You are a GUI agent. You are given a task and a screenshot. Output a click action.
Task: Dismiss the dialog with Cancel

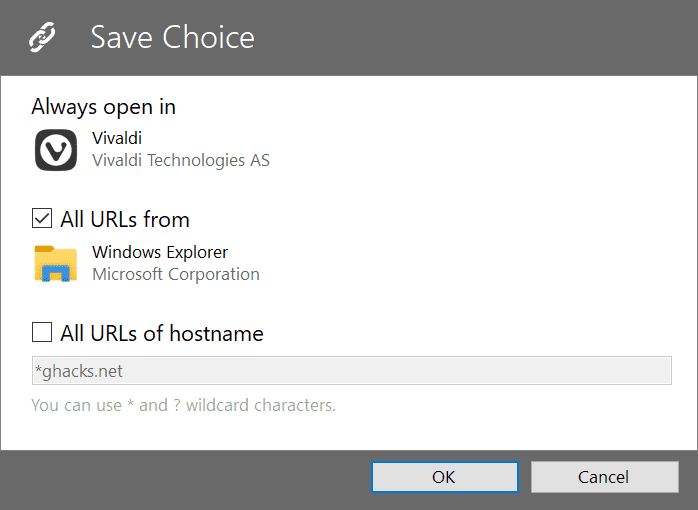point(605,477)
